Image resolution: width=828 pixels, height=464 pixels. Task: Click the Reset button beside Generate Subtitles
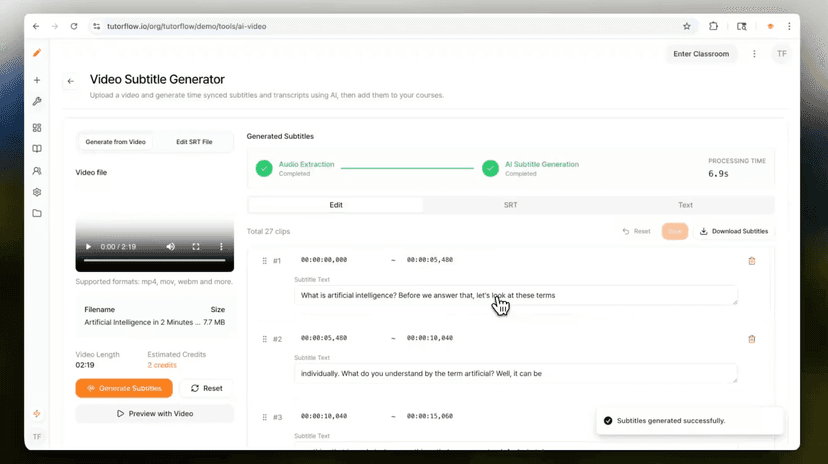point(206,388)
